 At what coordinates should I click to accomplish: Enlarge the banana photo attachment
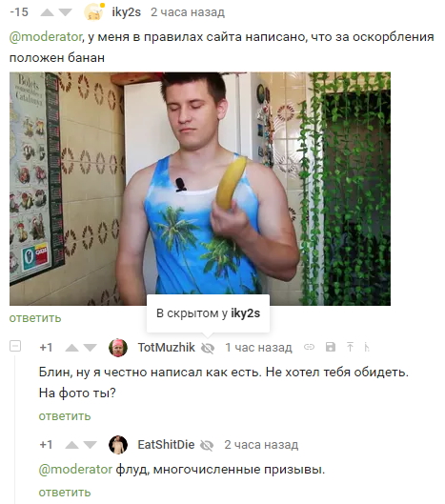tap(200, 189)
